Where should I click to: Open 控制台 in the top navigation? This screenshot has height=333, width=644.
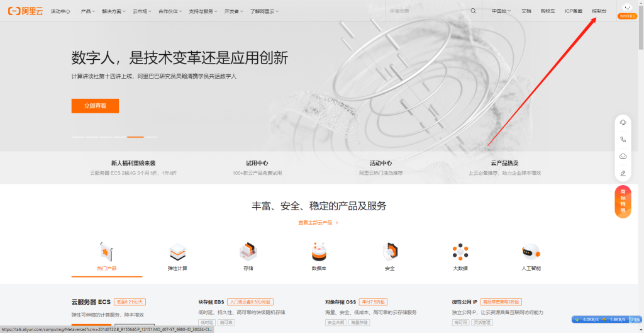599,11
